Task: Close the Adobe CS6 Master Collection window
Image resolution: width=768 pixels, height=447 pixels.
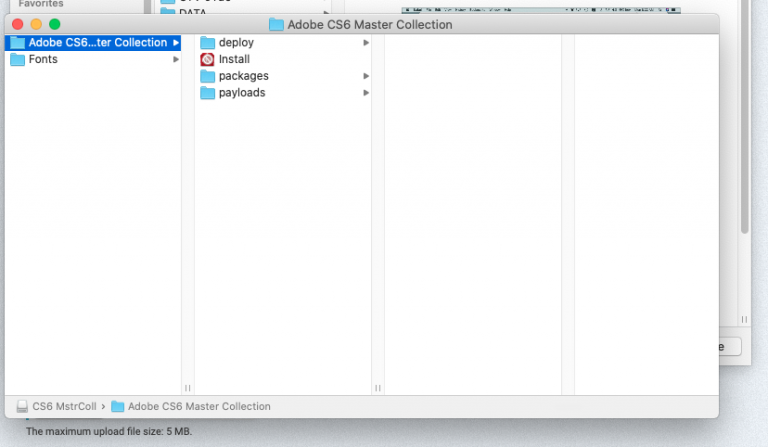Action: [x=18, y=24]
